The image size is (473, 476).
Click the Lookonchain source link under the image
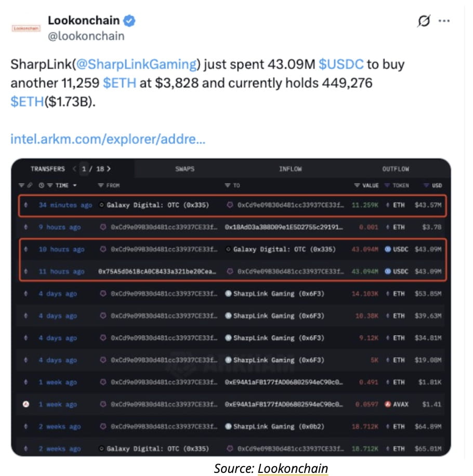[293, 468]
